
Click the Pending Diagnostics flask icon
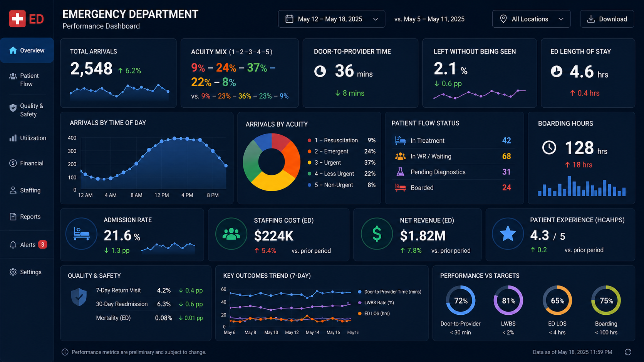(401, 172)
